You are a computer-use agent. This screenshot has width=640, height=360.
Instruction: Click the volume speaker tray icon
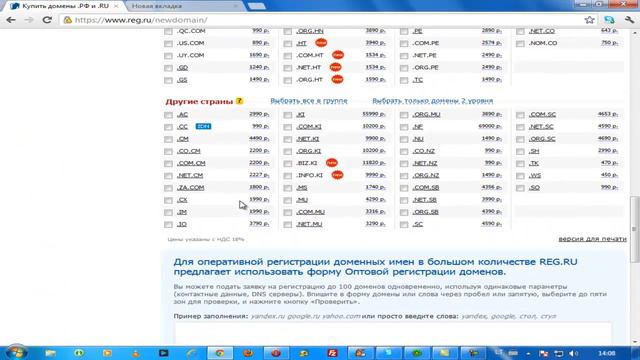[x=573, y=353]
